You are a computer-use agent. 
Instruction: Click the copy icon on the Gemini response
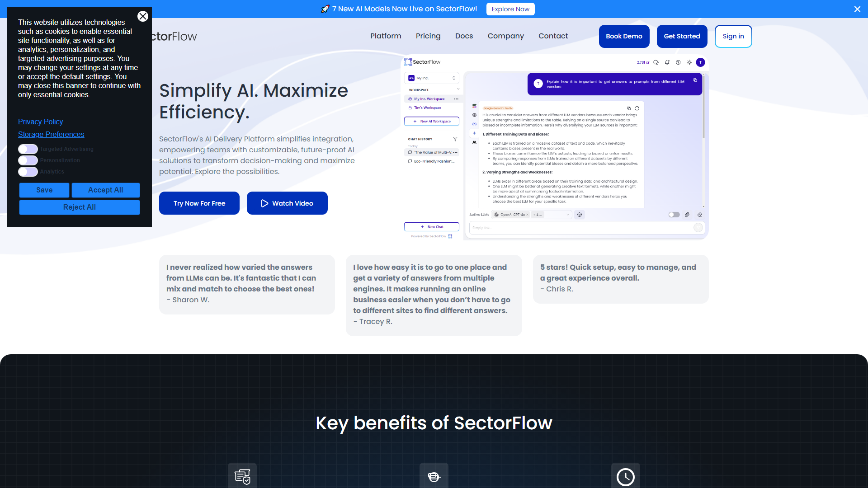[629, 108]
